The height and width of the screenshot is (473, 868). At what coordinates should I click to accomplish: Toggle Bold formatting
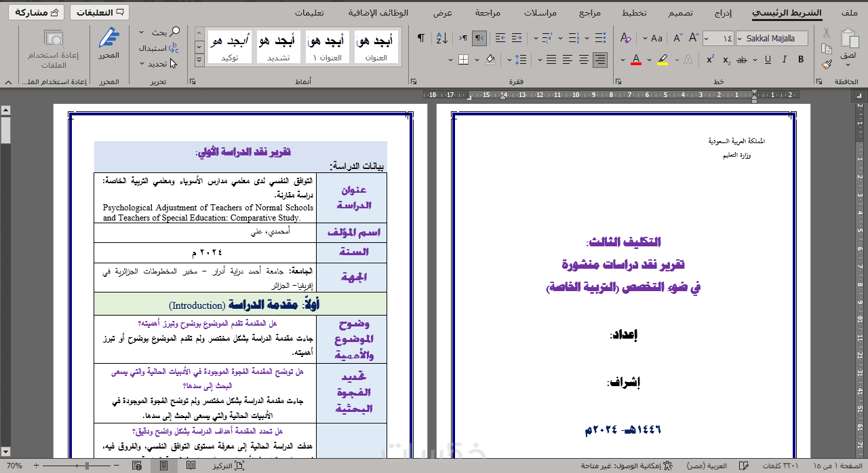tap(801, 60)
